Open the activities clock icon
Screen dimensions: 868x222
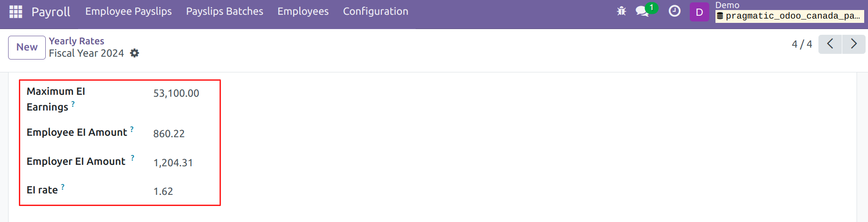click(674, 11)
